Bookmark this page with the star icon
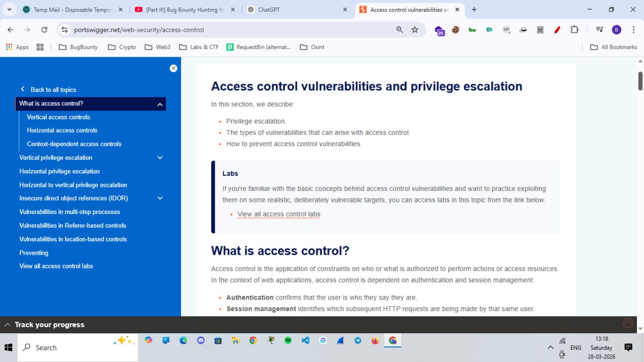Screen dimensions: 644x362 [415, 30]
